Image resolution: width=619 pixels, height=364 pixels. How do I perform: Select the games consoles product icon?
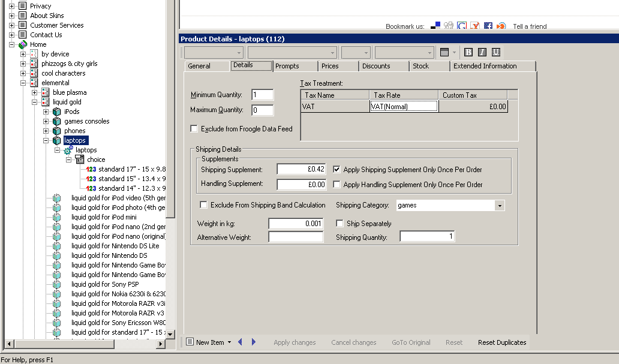(x=56, y=121)
